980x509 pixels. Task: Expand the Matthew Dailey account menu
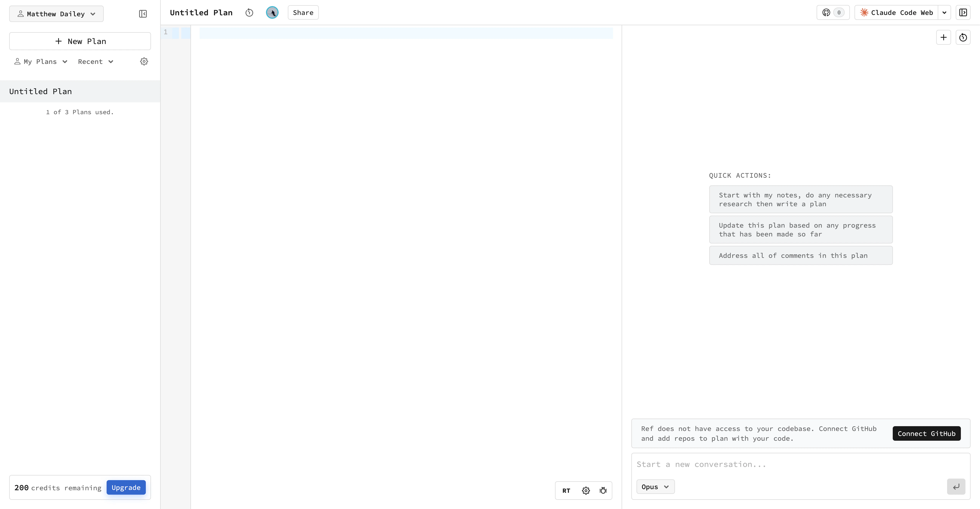(56, 14)
